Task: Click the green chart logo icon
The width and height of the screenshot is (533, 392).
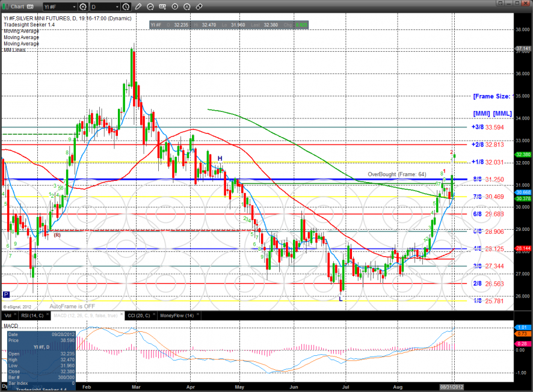Action: [x=6, y=7]
